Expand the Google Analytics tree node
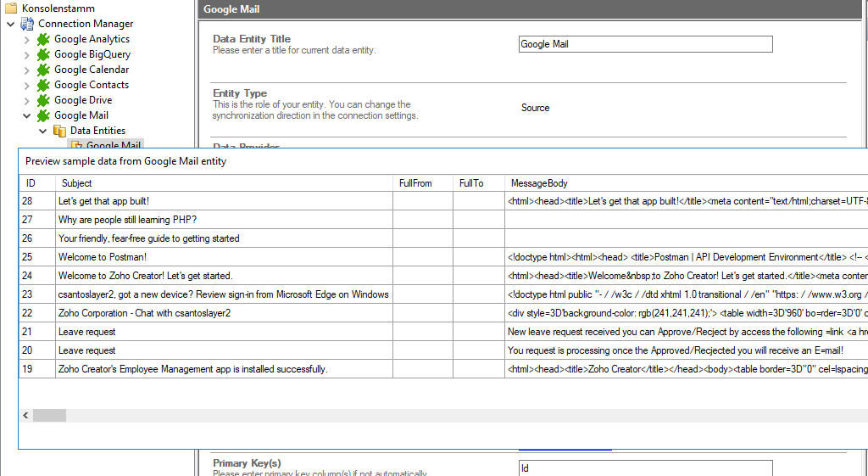 (x=26, y=39)
